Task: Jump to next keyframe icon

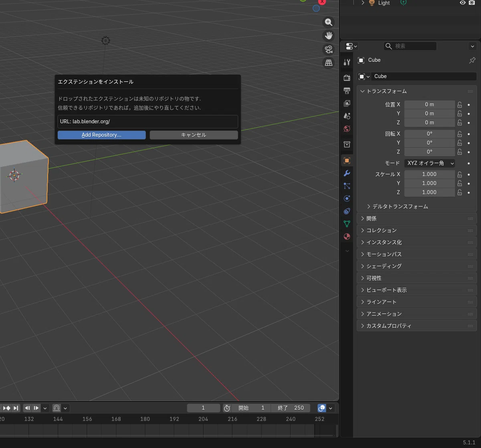Action: 7,408
